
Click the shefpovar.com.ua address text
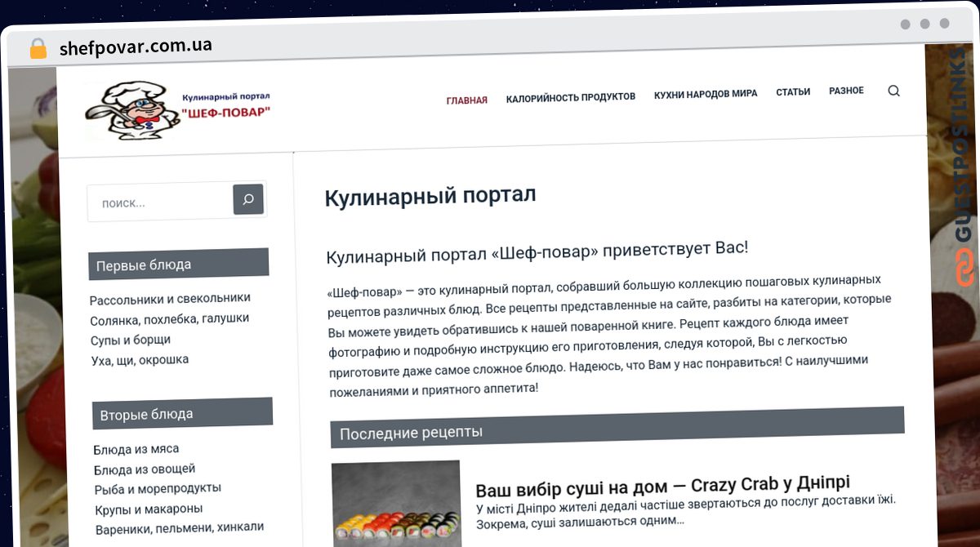tap(136, 47)
